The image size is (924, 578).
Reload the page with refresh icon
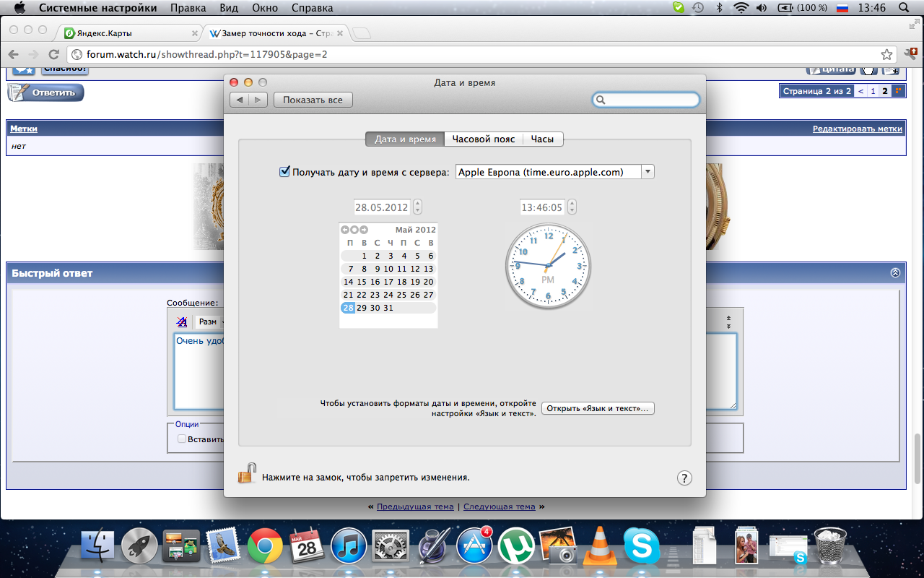pos(53,55)
